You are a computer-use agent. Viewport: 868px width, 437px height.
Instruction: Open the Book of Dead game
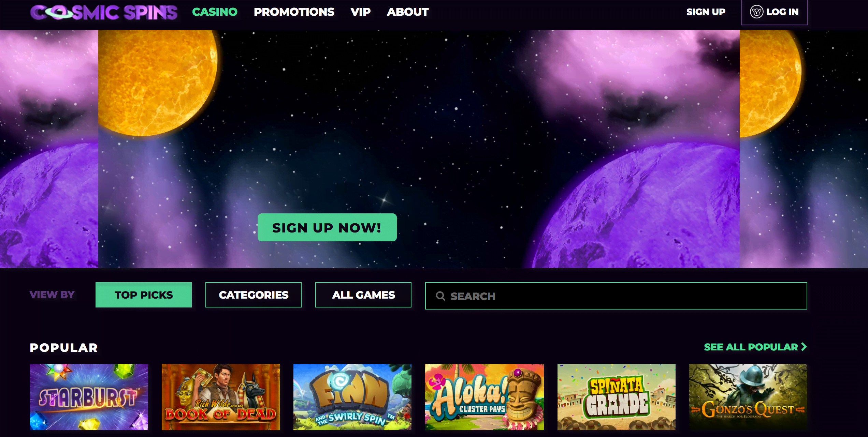pos(221,397)
